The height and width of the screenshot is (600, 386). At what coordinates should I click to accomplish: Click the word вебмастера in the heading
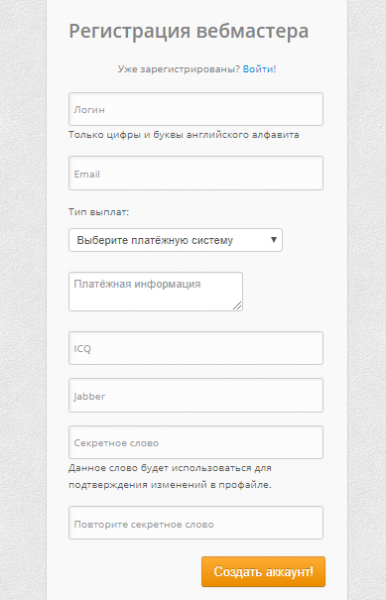tap(252, 31)
